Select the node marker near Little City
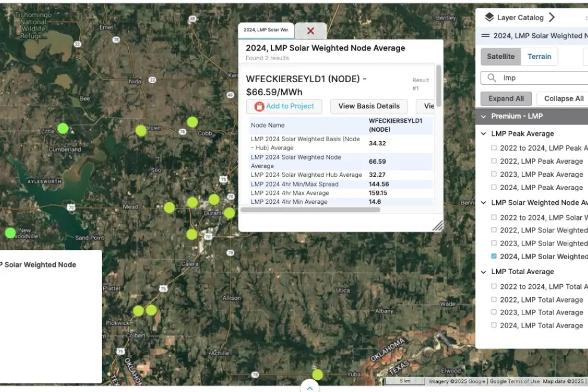Viewport: 588px width, 392px height. [63, 129]
